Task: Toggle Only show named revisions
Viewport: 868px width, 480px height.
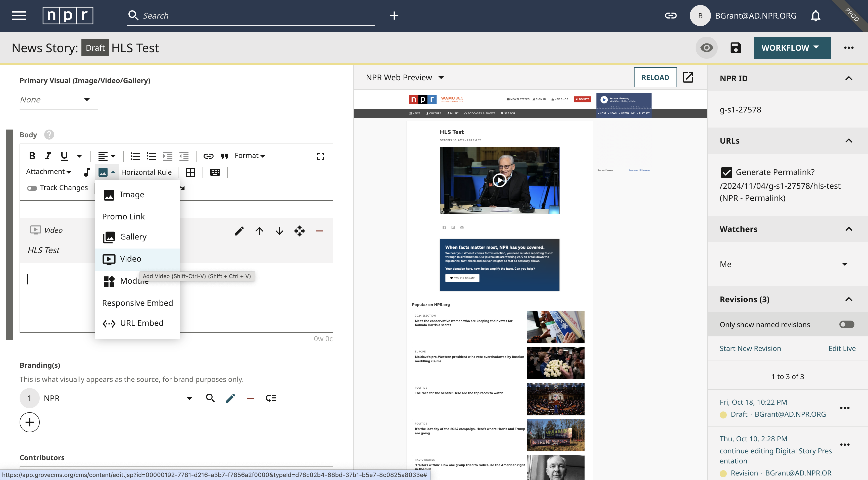Action: coord(846,324)
